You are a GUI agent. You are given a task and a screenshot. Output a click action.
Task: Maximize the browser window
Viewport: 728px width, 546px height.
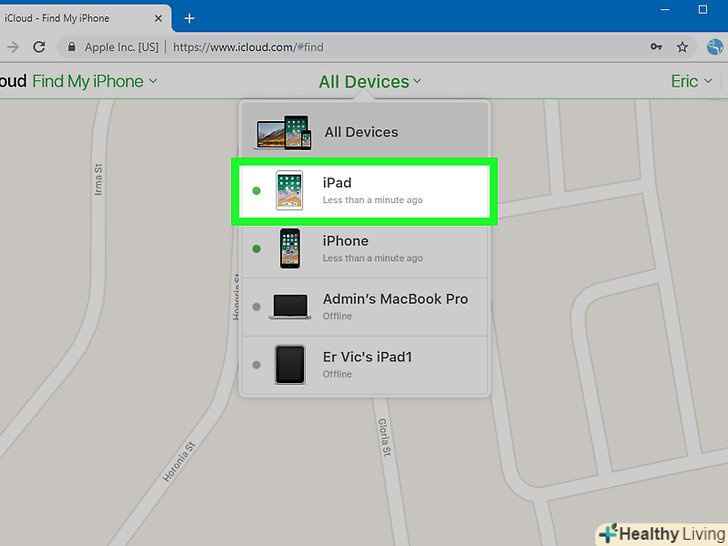(x=703, y=9)
